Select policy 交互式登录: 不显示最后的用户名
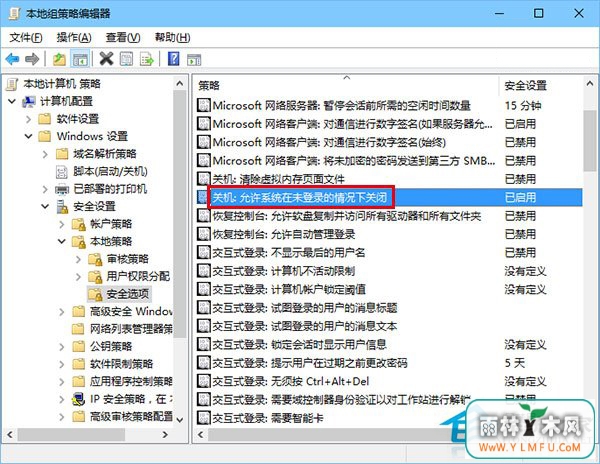Screen dimensions: 600x464 click(x=289, y=252)
